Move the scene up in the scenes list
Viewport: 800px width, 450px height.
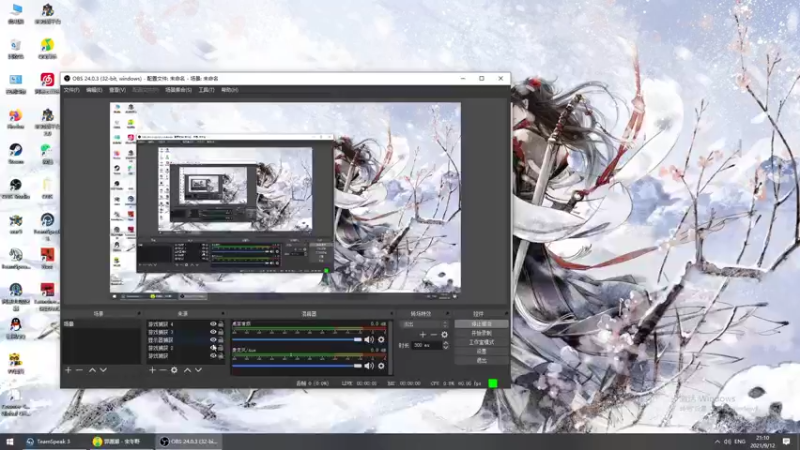coord(92,370)
